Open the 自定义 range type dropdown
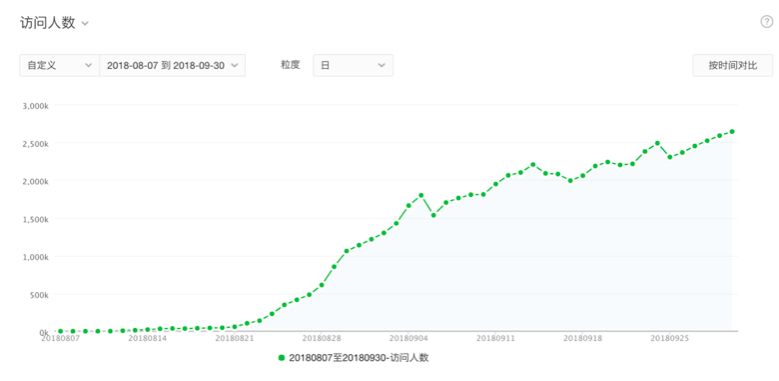The height and width of the screenshot is (381, 779). tap(60, 65)
